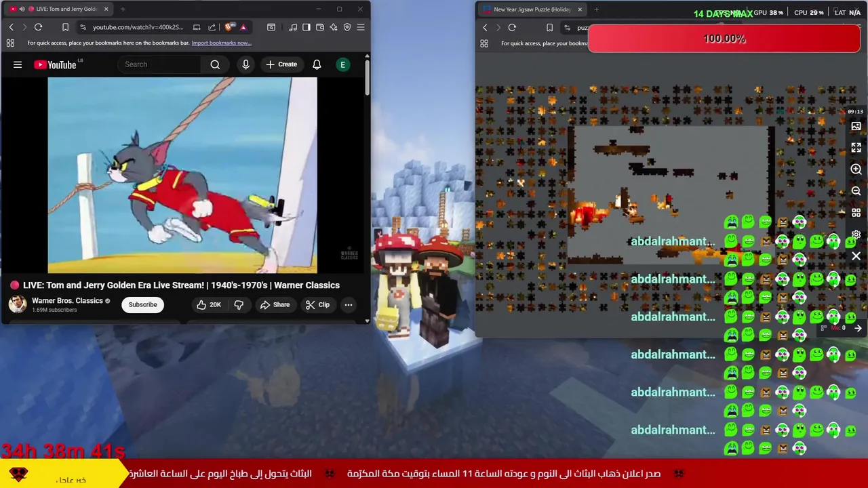The image size is (868, 488).
Task: Expand the puzzle players arrow panel
Action: [x=858, y=328]
